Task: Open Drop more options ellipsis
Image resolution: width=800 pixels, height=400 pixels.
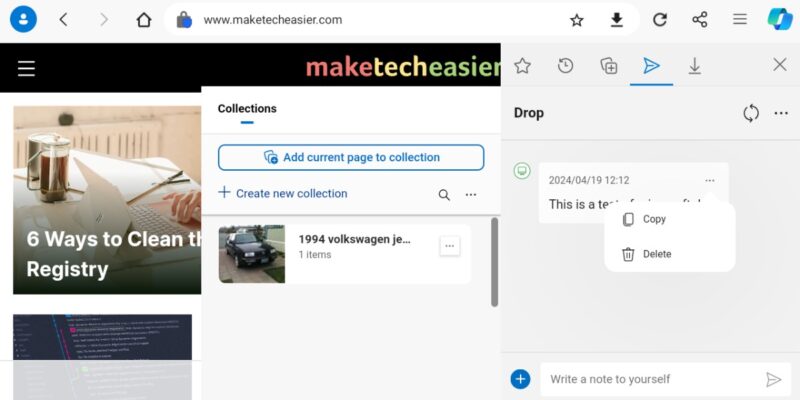Action: tap(781, 113)
